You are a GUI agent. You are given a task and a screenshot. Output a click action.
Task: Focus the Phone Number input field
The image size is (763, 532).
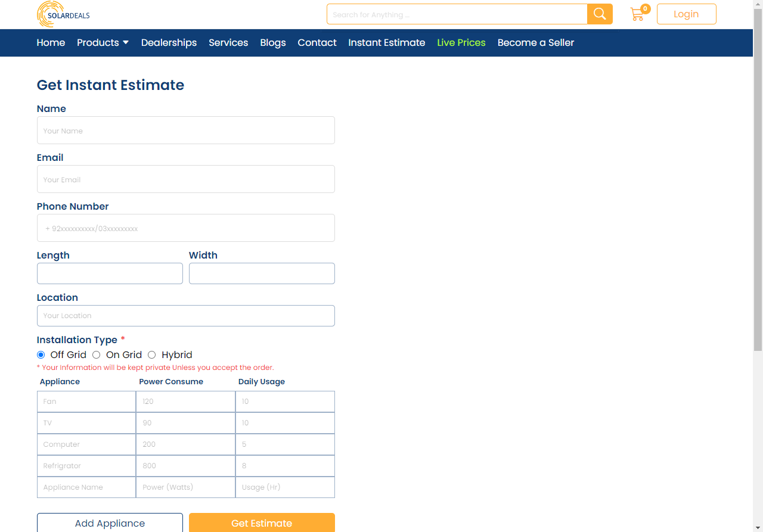pyautogui.click(x=186, y=228)
